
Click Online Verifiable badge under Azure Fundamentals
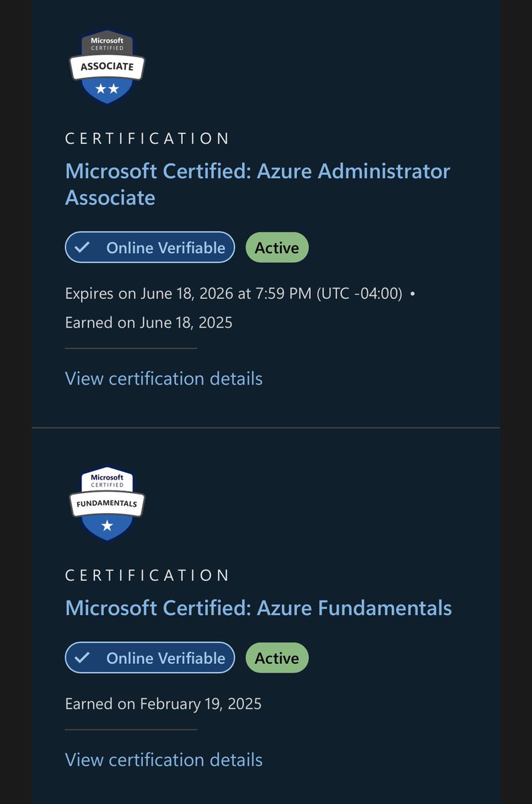150,658
